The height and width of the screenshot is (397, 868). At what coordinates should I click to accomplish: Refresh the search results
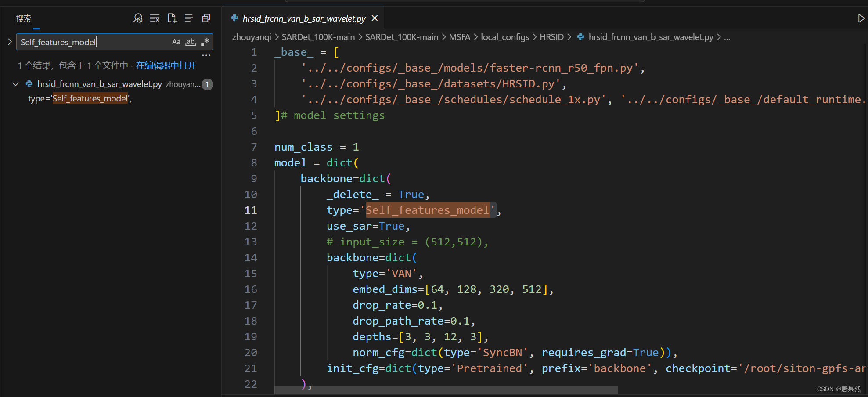point(137,18)
